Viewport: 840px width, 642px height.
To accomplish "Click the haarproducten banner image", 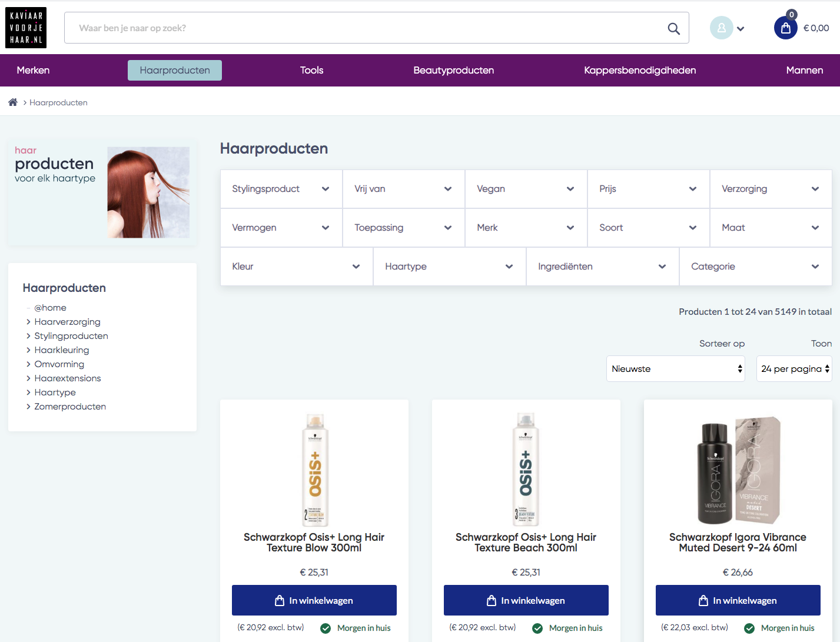I will click(x=102, y=192).
